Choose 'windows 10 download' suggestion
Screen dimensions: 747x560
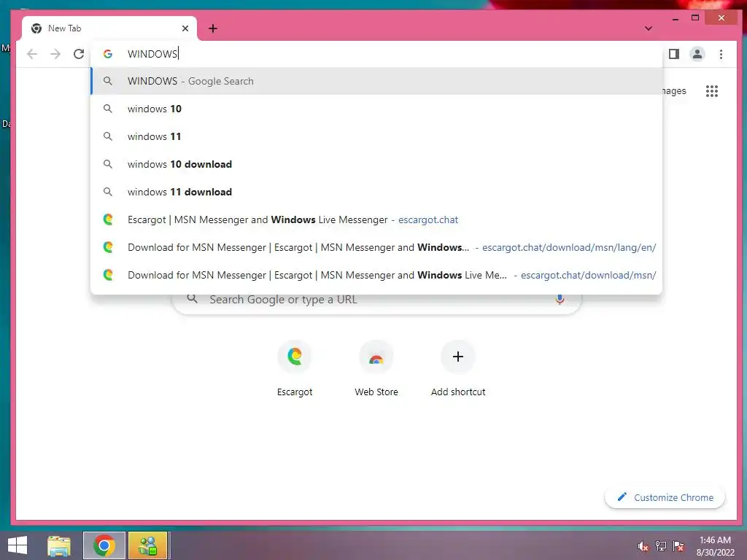coord(376,164)
